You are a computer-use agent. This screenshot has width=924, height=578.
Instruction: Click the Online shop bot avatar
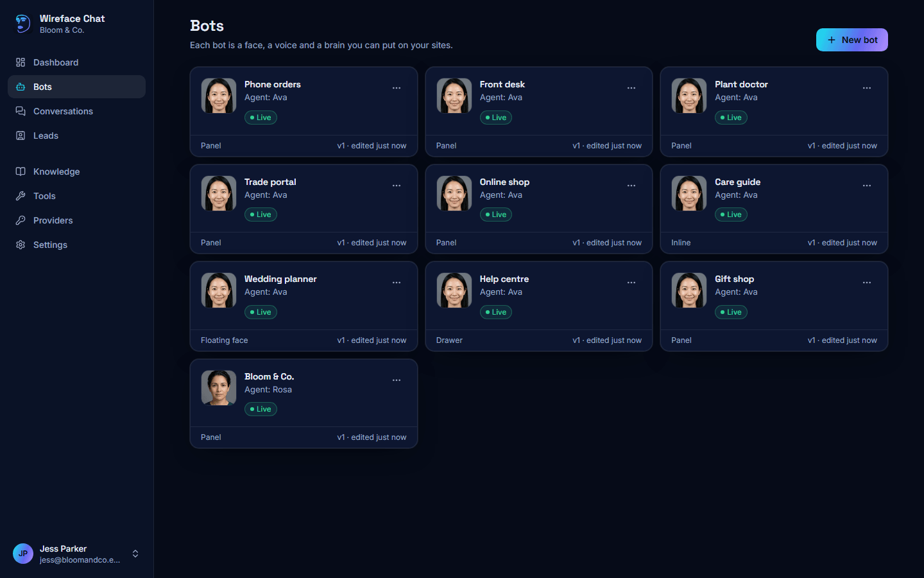tap(454, 193)
